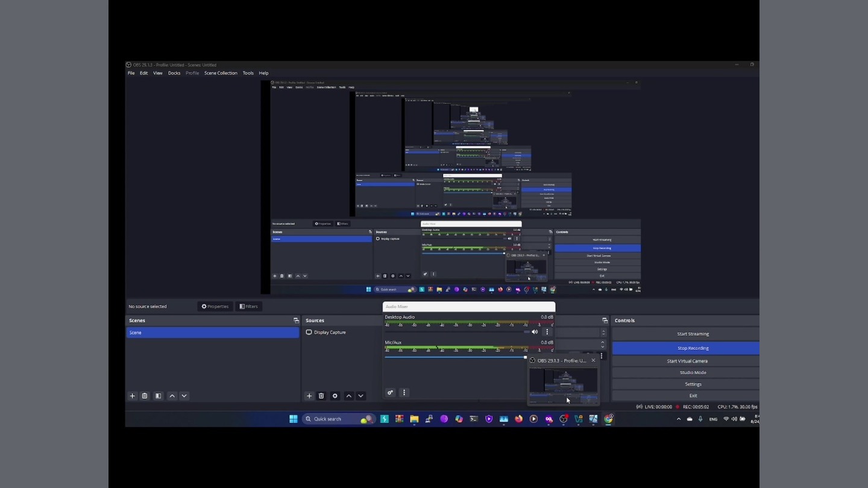Open the Windows Start menu
This screenshot has height=488, width=868.
pos(294,419)
